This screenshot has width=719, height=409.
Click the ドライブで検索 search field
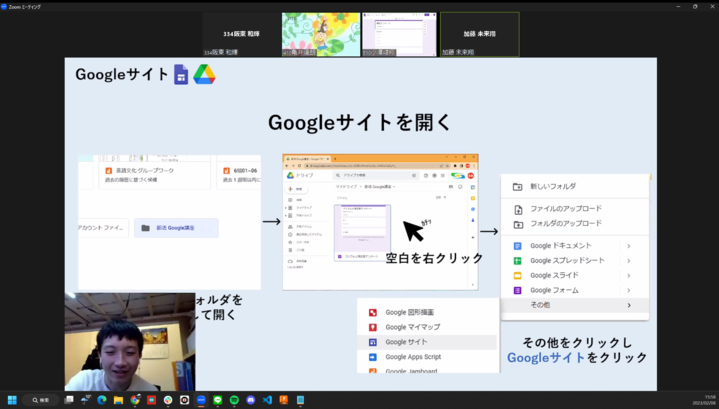point(376,175)
